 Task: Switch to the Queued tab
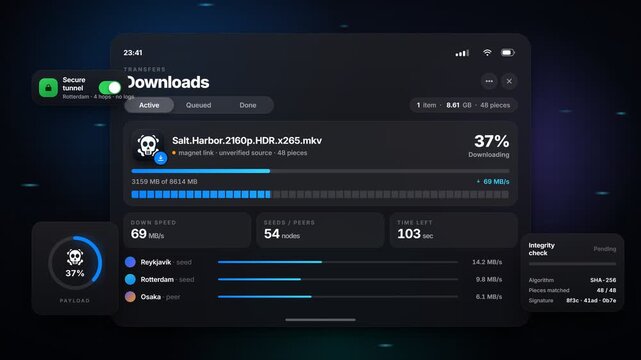(x=198, y=105)
